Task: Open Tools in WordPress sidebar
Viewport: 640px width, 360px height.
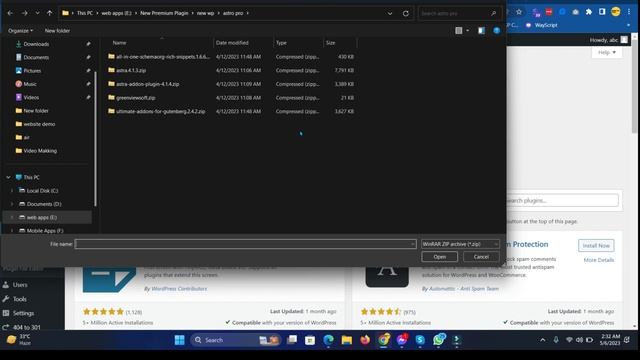Action: click(x=19, y=299)
